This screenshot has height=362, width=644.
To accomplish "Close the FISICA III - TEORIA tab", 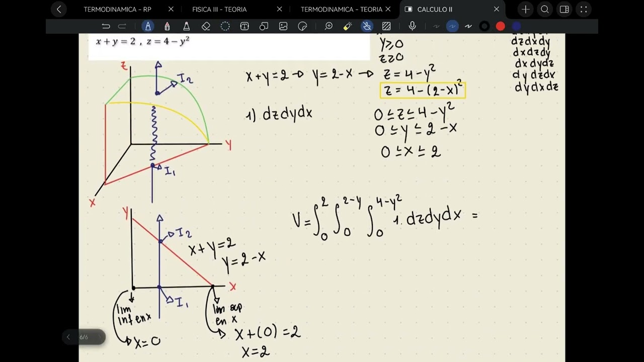I will pos(280,9).
